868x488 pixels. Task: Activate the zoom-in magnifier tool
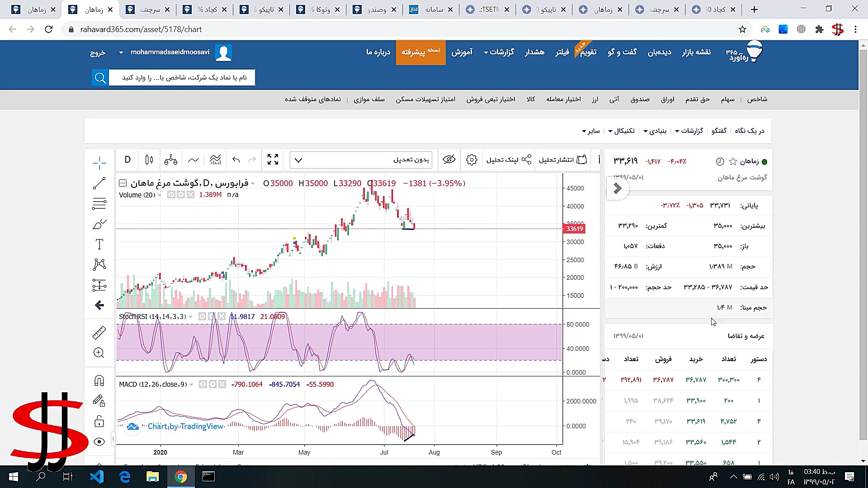pos(99,353)
